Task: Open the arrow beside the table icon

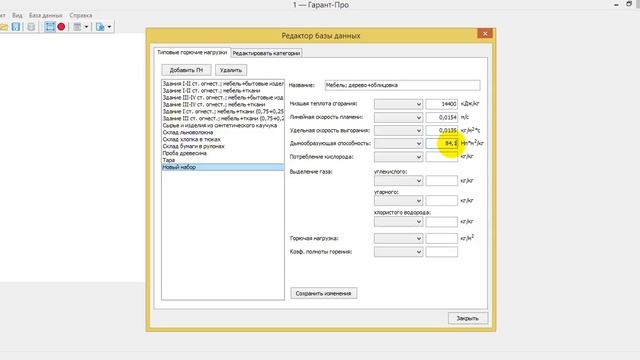Action: [x=86, y=27]
